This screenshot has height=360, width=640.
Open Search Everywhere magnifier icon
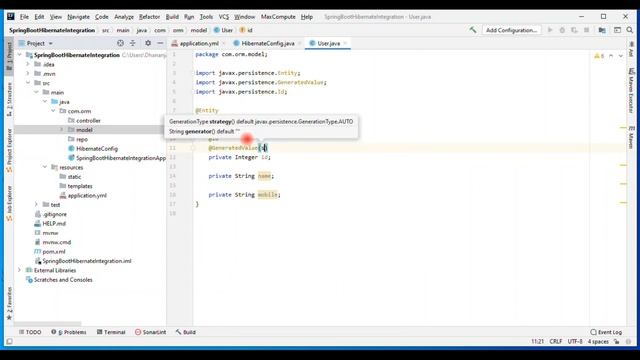(630, 30)
